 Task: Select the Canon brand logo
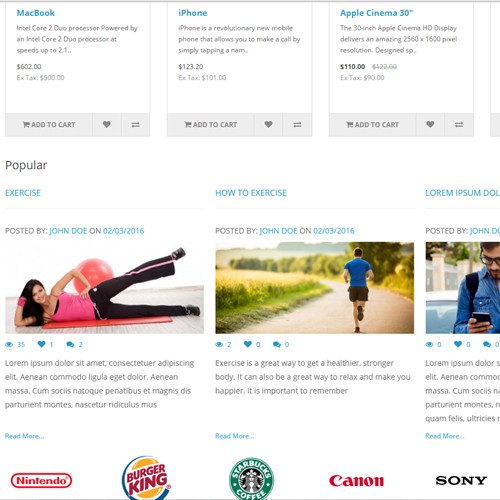356,481
